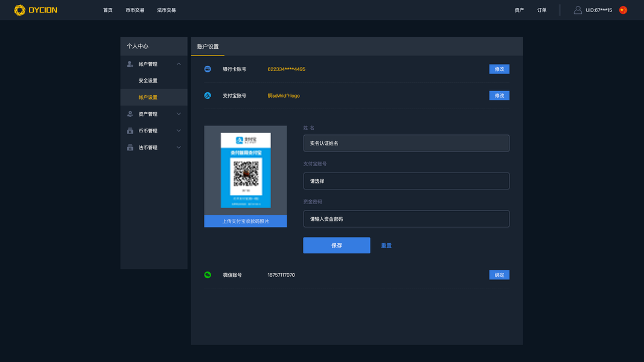Click 修改 for the bank card account

499,69
